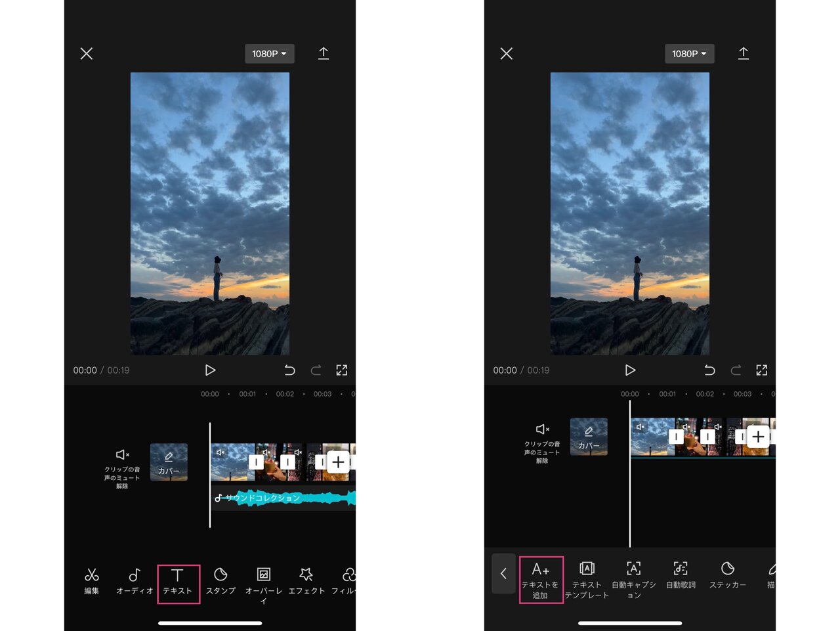Select first sky video clip, left timeline
The image size is (840, 631).
point(233,462)
